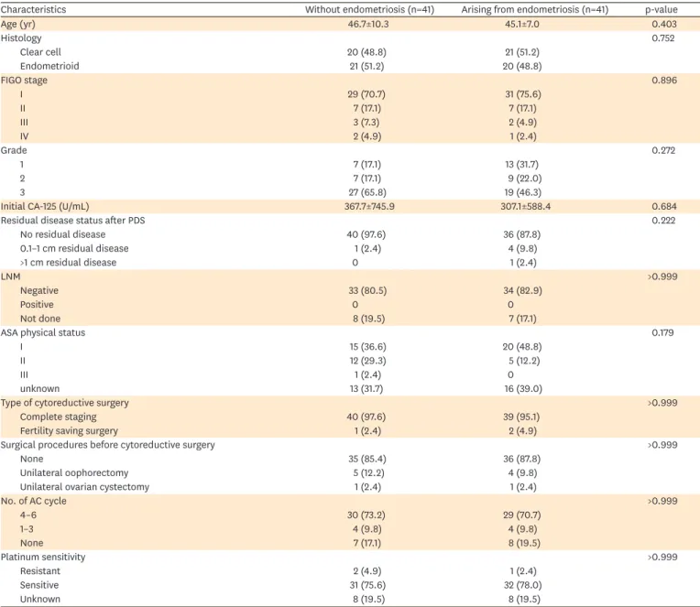The height and width of the screenshot is (607, 700).
Task: Click 'Without endometriosis (n=41)' column header
Action: pyautogui.click(x=369, y=9)
